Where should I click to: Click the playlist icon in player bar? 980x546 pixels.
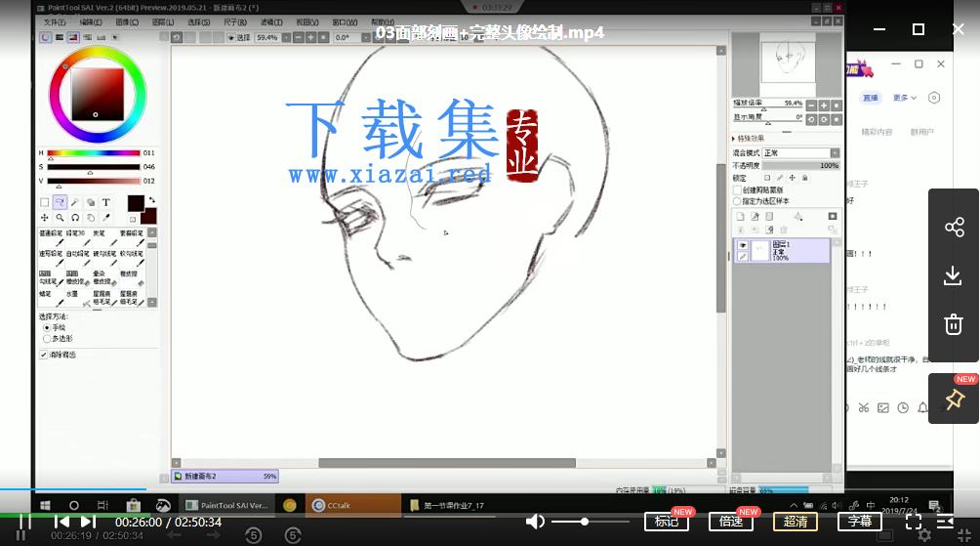[945, 521]
